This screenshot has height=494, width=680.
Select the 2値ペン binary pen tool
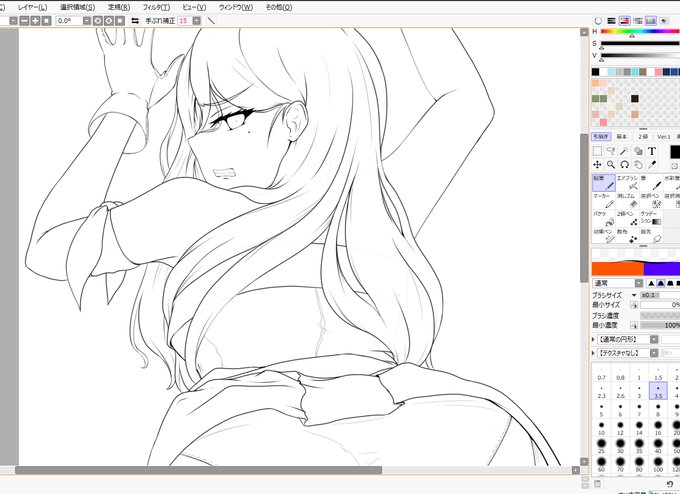(627, 218)
